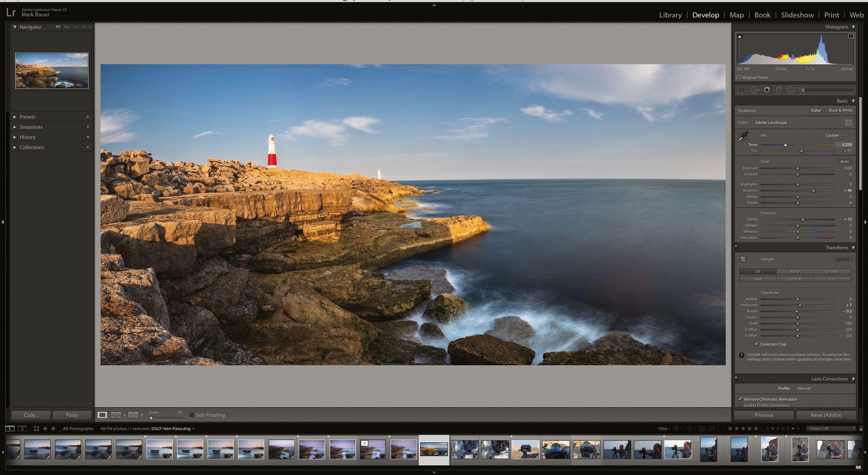Select the Spot Removal tool
Viewport: 868px width, 475px height.
[755, 90]
